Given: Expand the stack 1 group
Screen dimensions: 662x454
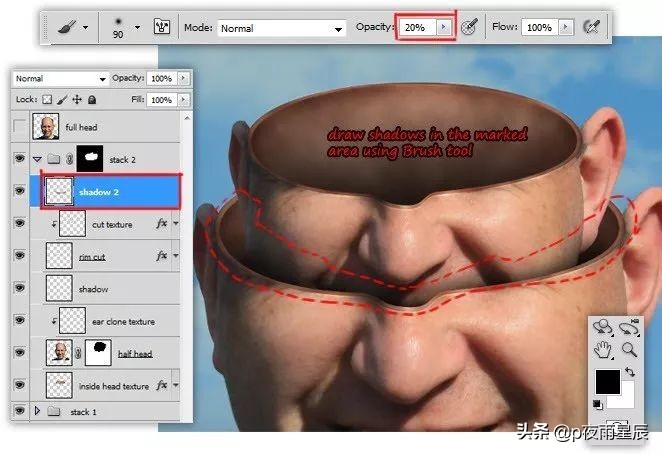Looking at the screenshot, I should [37, 411].
